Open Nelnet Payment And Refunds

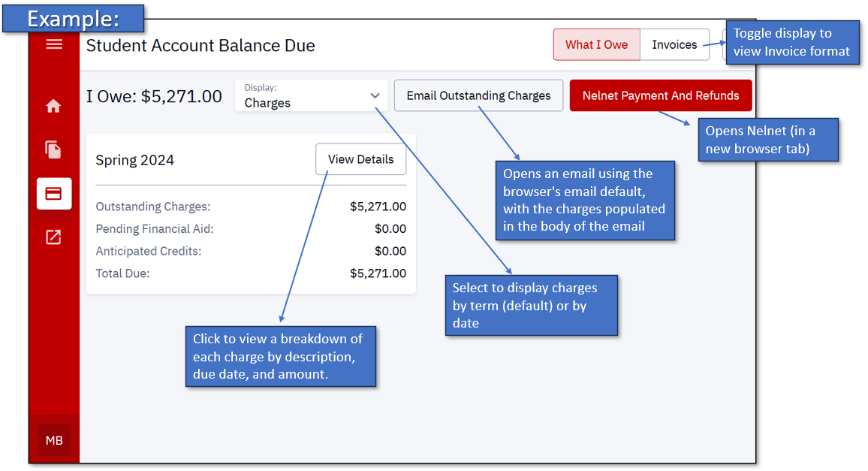[x=660, y=96]
